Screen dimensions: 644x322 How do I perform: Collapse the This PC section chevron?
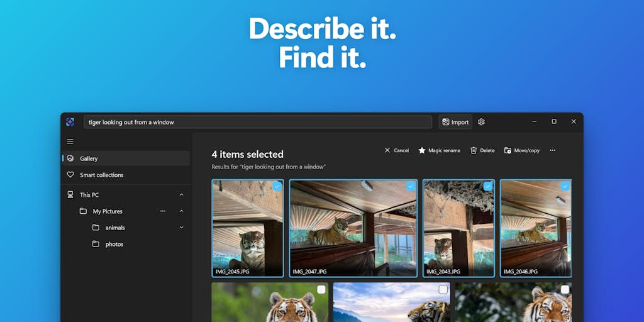point(182,195)
